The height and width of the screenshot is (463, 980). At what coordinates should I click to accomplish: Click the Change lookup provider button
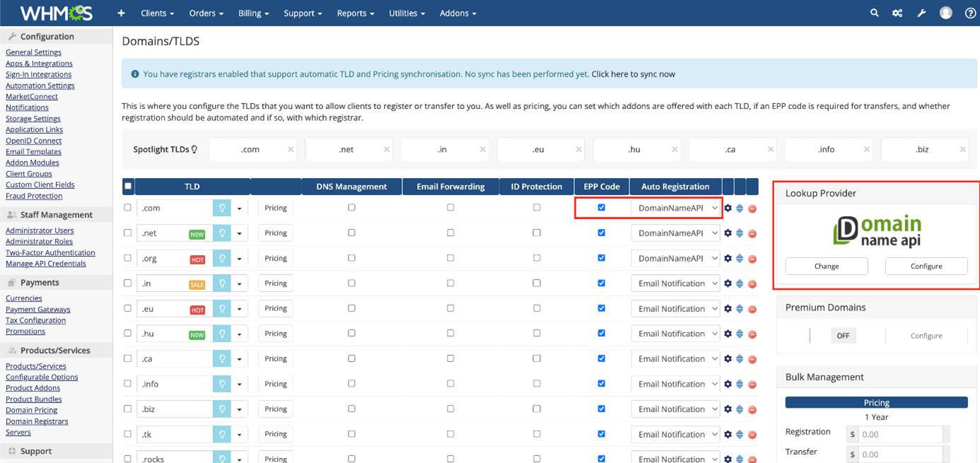pos(826,266)
